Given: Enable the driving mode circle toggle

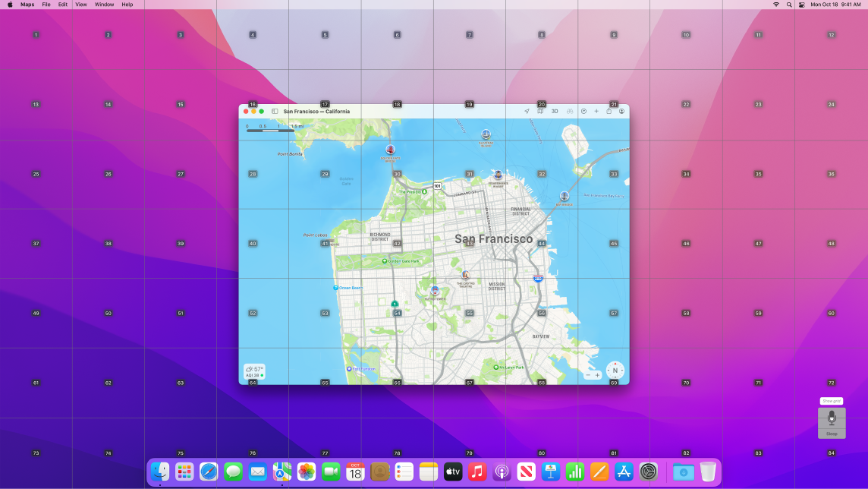Looking at the screenshot, I should pos(584,111).
